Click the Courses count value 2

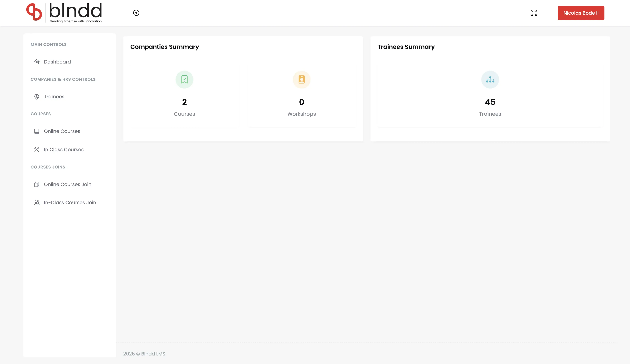(x=184, y=102)
